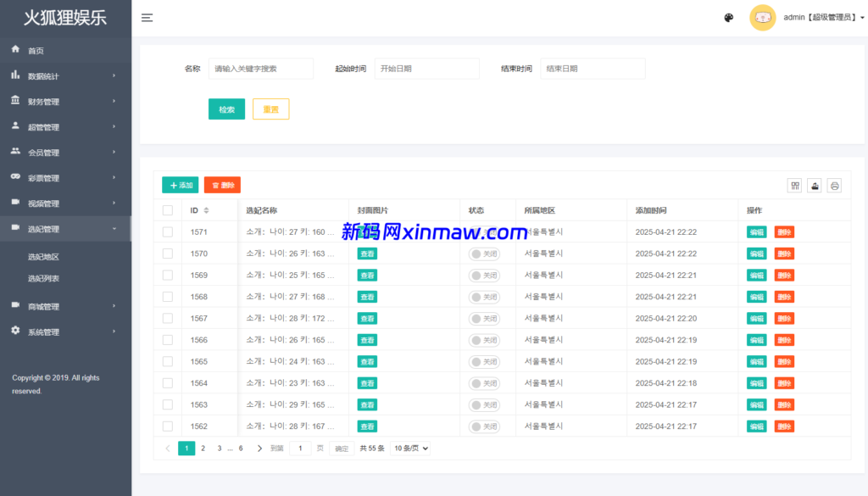Screen dimensions: 868x496
Task: Check the row with ID 1568
Action: [168, 297]
